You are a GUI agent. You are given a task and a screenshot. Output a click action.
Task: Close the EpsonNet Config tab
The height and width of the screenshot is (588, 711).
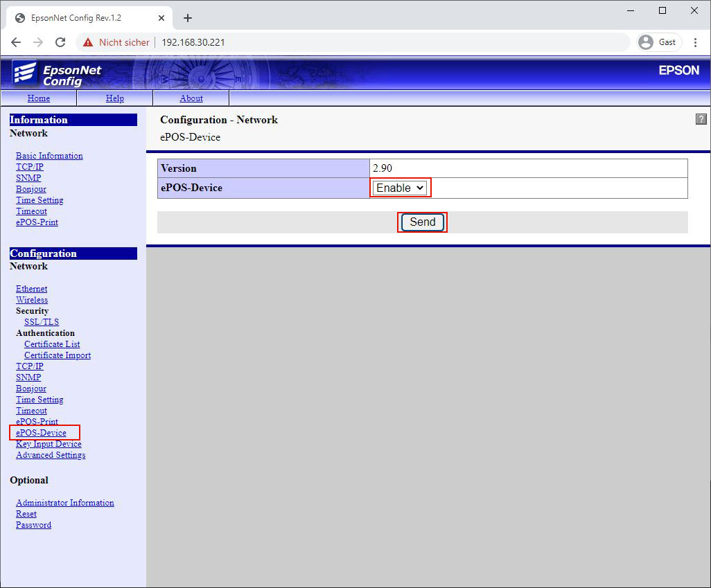pos(161,18)
